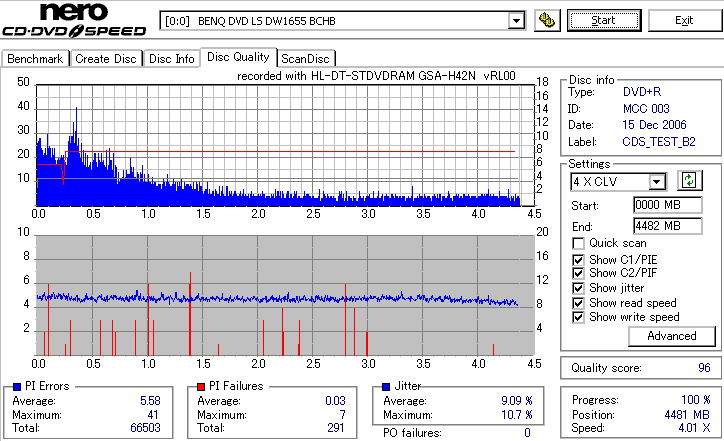Select the Disc Quality tab
724x441 pixels.
coord(238,57)
